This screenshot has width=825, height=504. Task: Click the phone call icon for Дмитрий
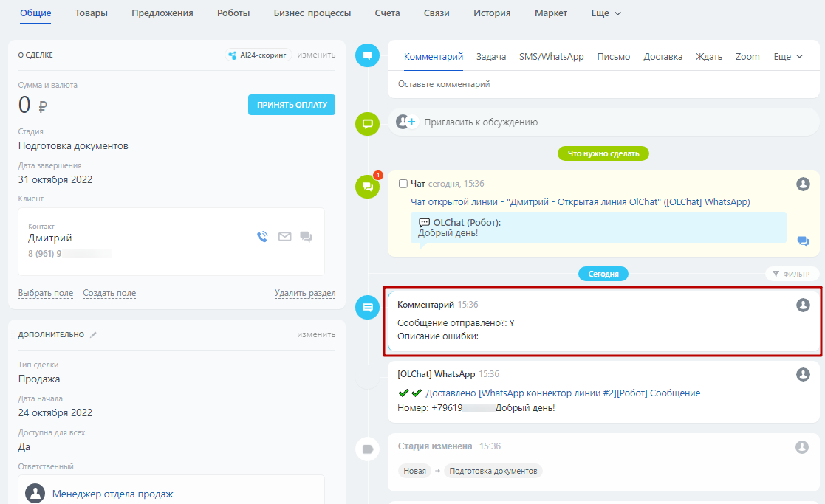[262, 237]
